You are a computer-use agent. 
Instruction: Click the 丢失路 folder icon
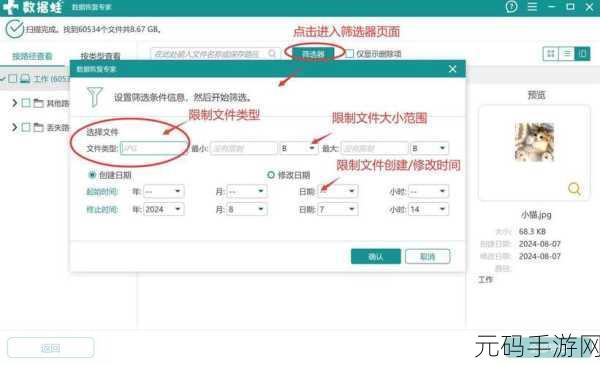tap(38, 127)
